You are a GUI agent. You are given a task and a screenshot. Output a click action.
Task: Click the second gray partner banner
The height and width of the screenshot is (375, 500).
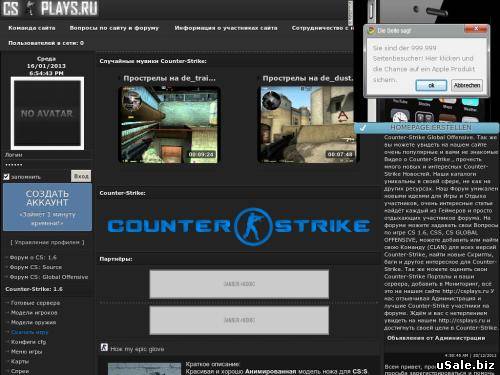click(x=239, y=320)
